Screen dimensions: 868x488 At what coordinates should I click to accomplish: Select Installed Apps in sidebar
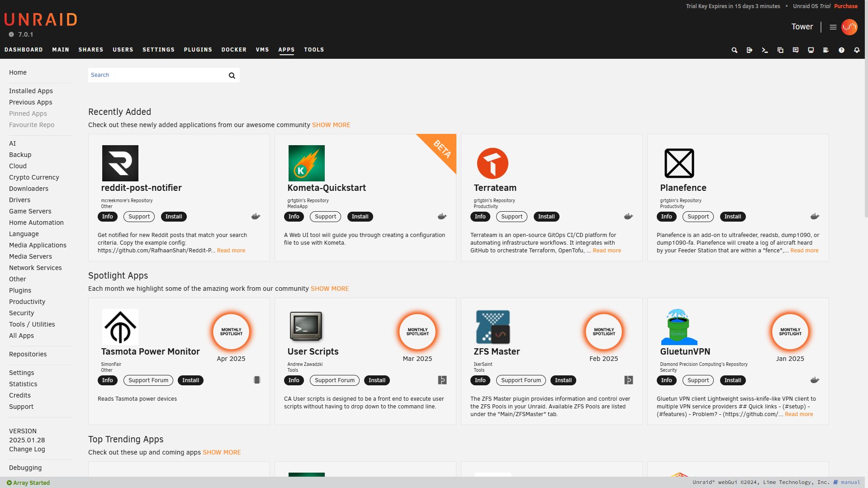[31, 91]
